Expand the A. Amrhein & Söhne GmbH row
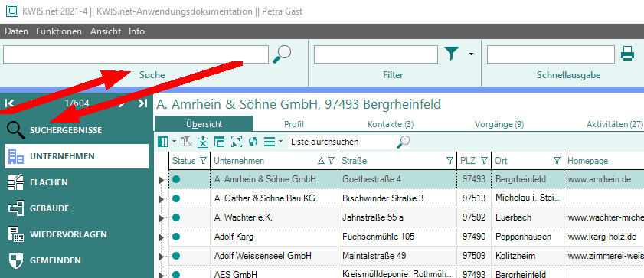 (161, 179)
